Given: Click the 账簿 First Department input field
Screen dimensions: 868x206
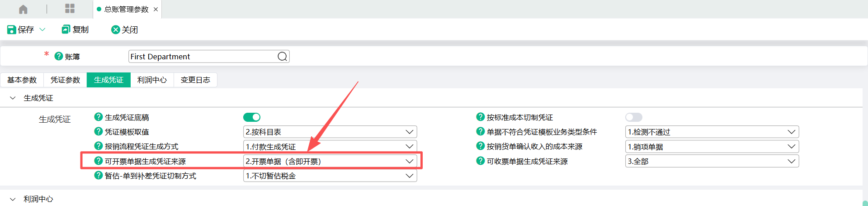Looking at the screenshot, I should pos(203,57).
